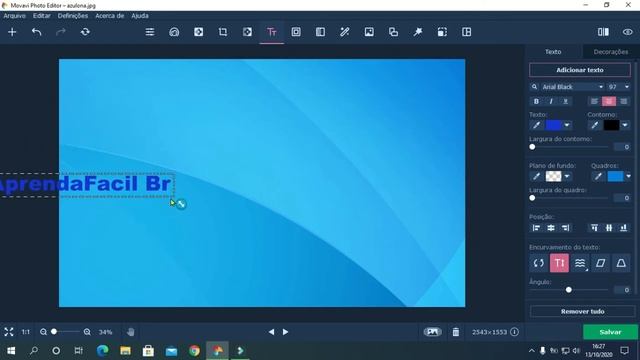
Task: Open the frames tool icon
Action: 296,32
